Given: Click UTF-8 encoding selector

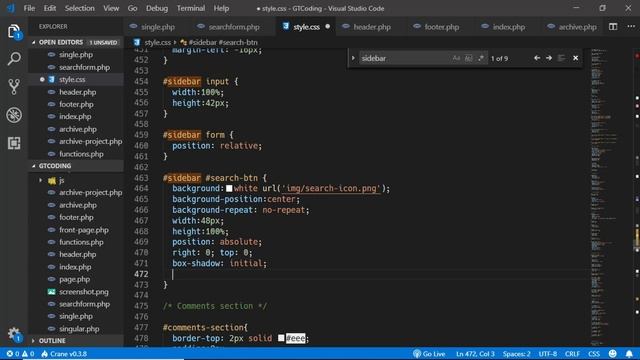Looking at the screenshot, I should click(x=548, y=354).
